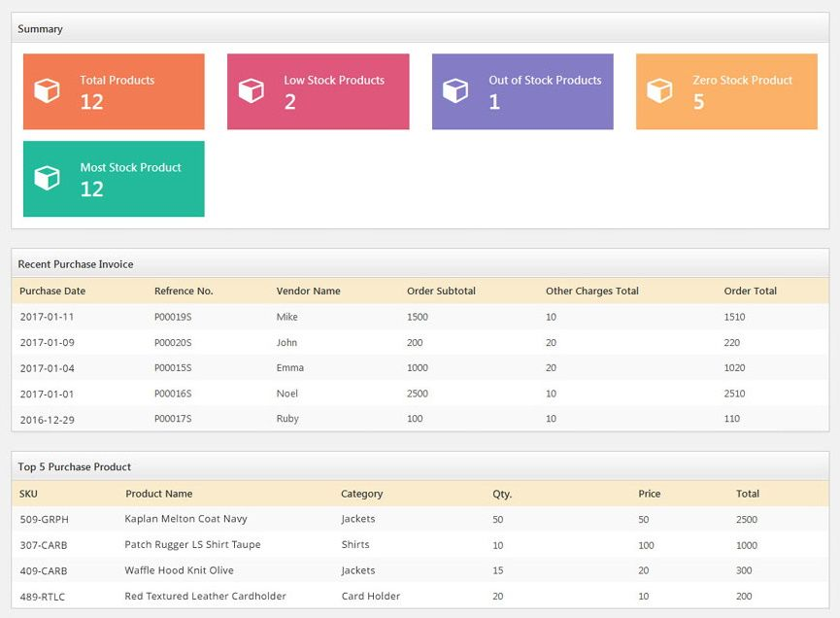This screenshot has height=618, width=840.
Task: Click the Vendor Name column header
Action: click(308, 291)
